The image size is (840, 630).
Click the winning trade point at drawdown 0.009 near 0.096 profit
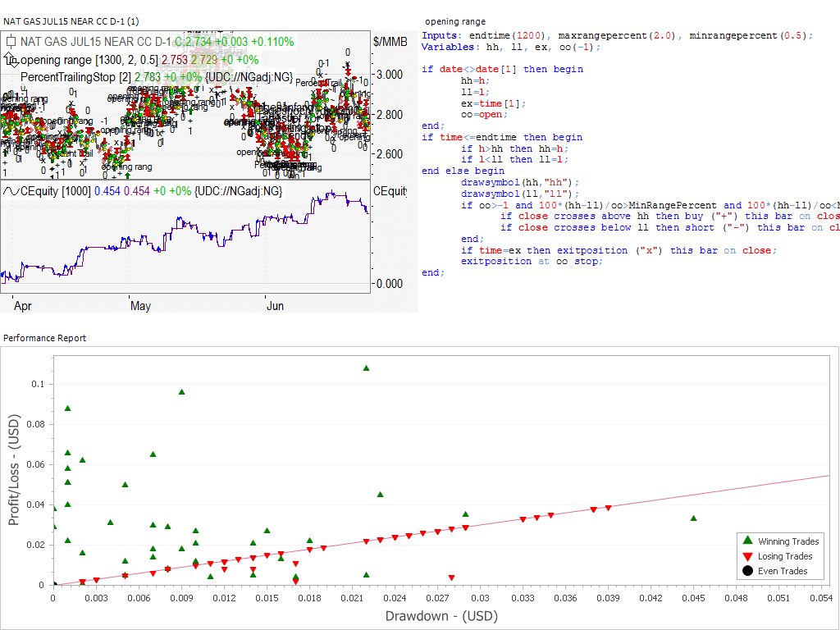coord(181,391)
